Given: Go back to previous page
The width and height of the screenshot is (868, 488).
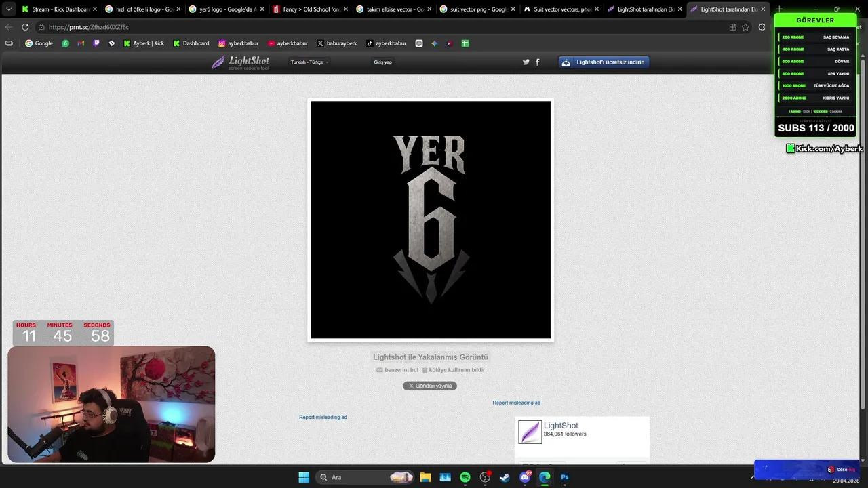Looking at the screenshot, I should click(9, 27).
